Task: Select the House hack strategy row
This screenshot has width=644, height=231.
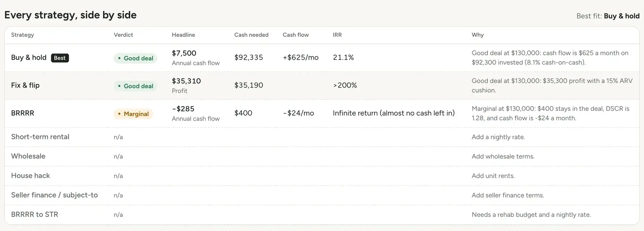Action: [x=322, y=176]
